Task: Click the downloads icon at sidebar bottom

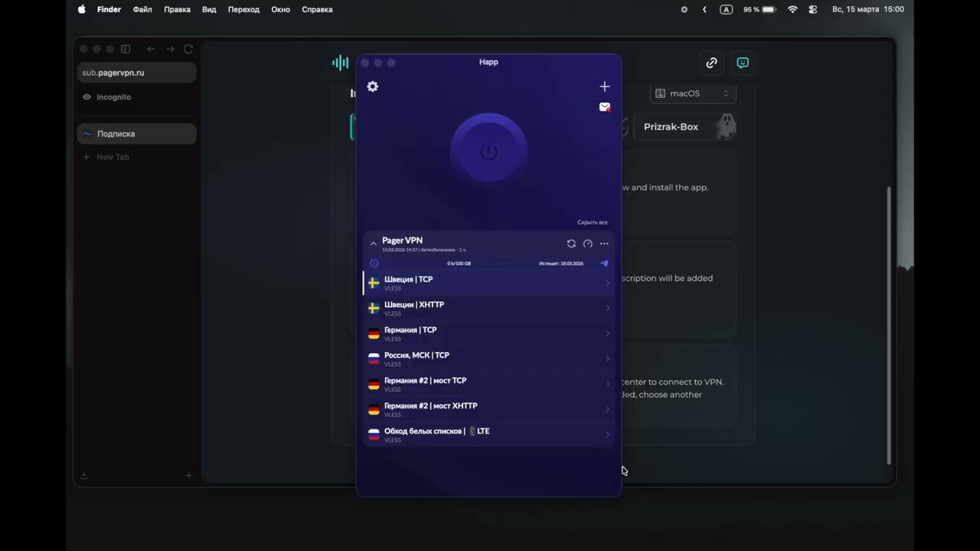Action: point(84,475)
